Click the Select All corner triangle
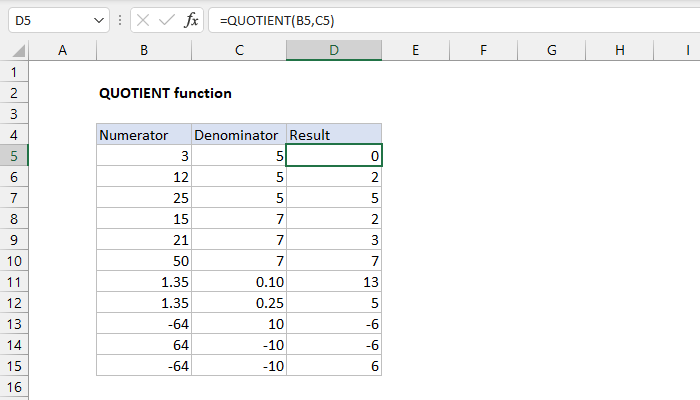The width and height of the screenshot is (700, 400). coord(18,50)
